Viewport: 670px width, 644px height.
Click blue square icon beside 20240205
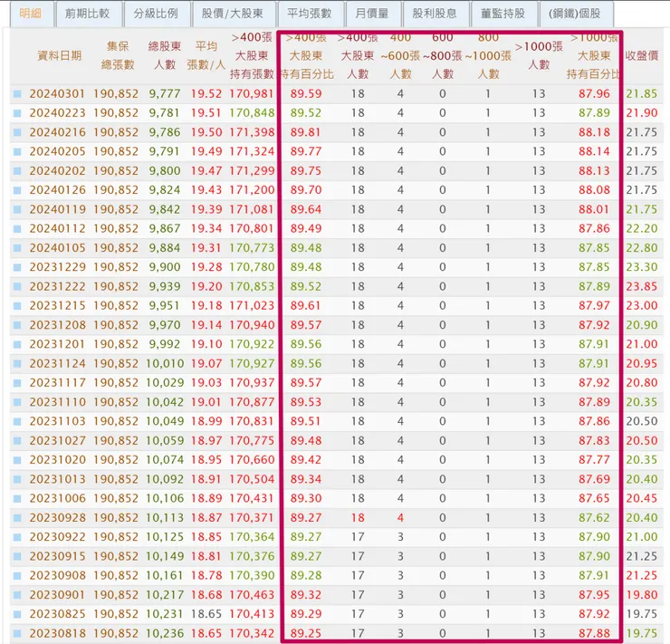coord(17,151)
